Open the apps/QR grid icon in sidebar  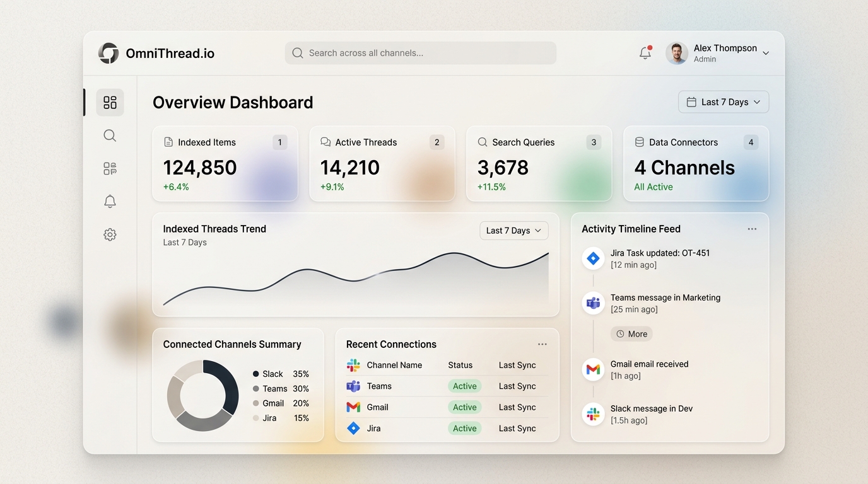click(110, 168)
